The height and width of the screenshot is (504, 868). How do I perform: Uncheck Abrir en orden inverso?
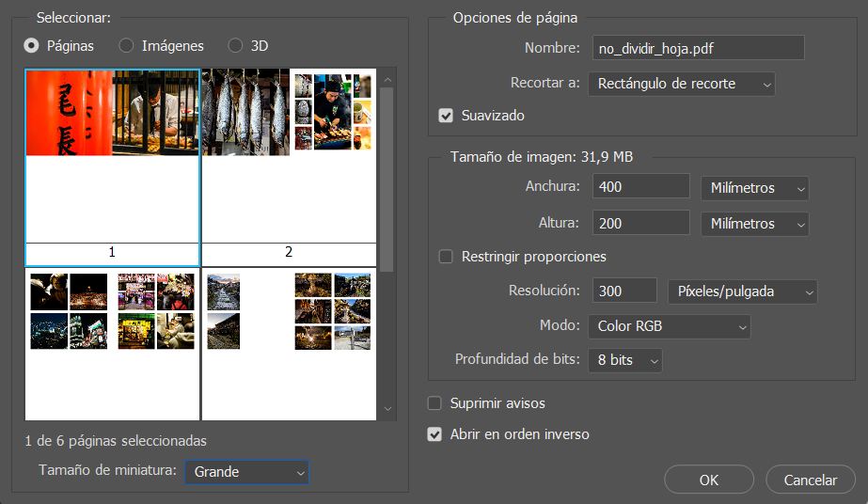[434, 434]
